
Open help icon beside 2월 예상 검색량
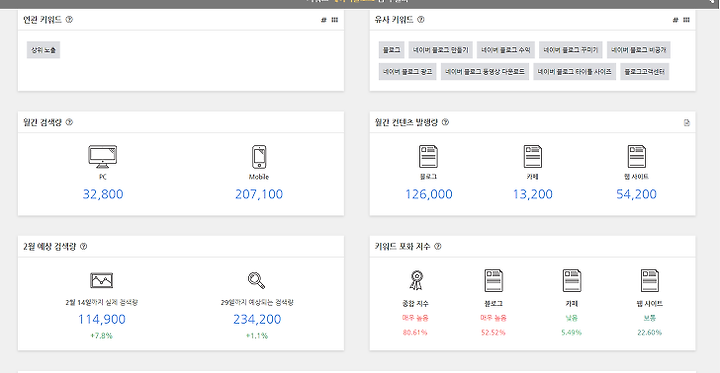coord(83,247)
